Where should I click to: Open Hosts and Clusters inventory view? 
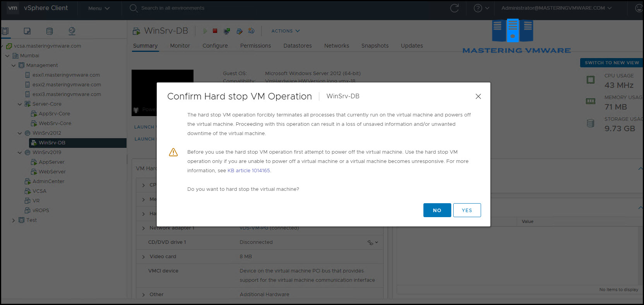coord(5,31)
